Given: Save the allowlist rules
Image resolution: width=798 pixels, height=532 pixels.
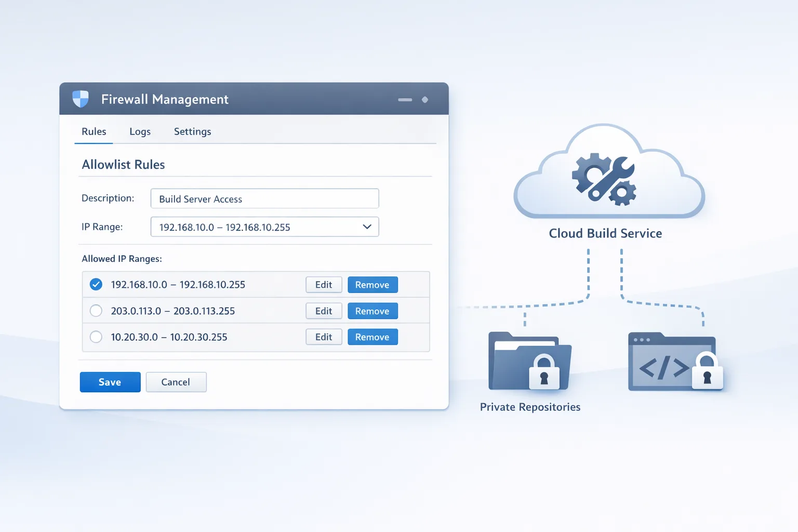Looking at the screenshot, I should [110, 382].
